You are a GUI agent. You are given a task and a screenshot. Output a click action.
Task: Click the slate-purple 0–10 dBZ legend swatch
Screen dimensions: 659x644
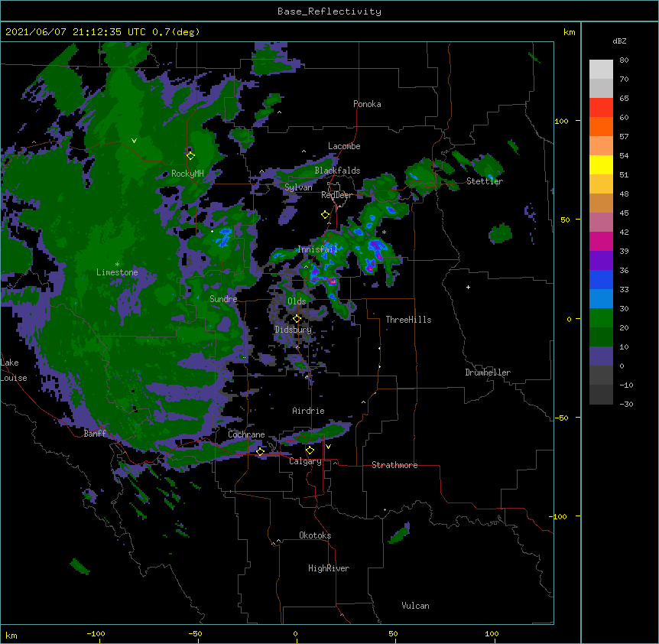pos(601,356)
